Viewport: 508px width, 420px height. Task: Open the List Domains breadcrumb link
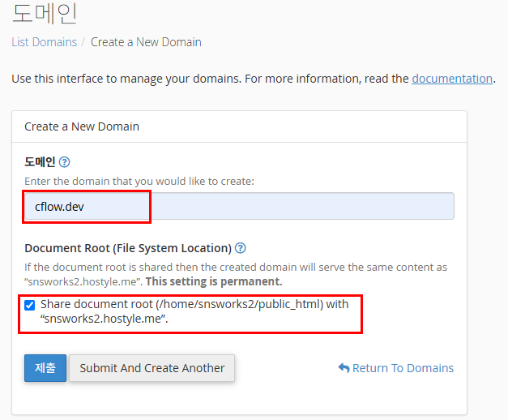[x=44, y=42]
